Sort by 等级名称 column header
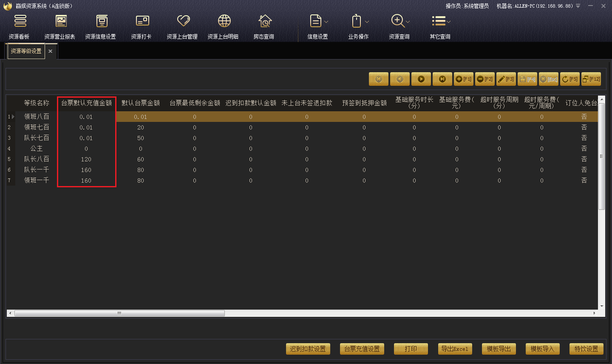 click(x=37, y=103)
